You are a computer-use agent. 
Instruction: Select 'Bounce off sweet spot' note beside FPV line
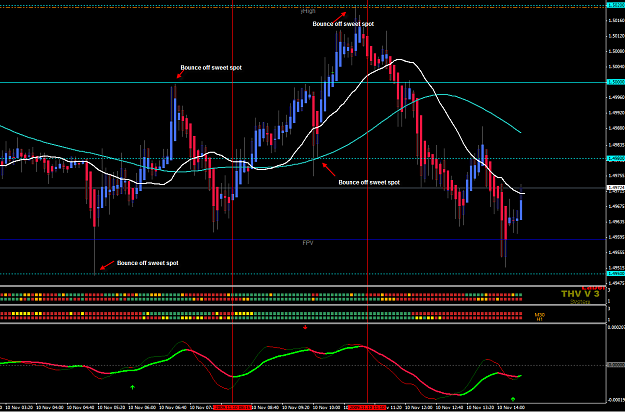tap(147, 263)
